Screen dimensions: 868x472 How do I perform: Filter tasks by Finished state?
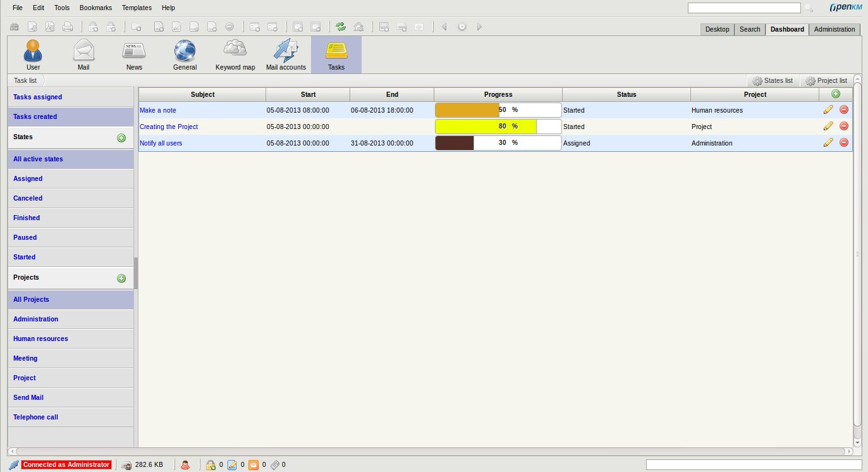pyautogui.click(x=71, y=218)
